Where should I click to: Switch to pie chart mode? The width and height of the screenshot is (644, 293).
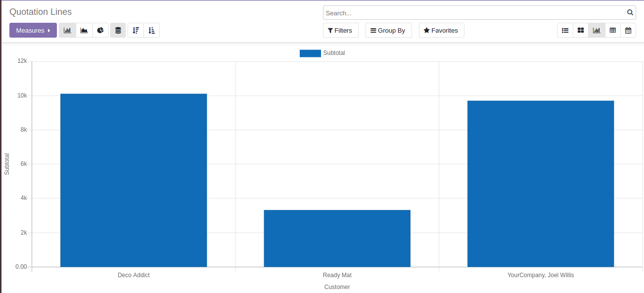click(100, 30)
